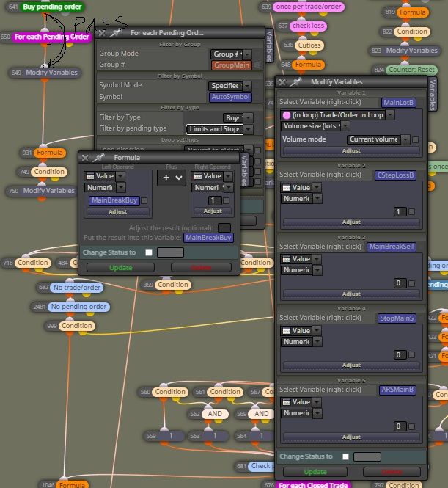Click Change Status color box in Formula dialog
448x488 pixels.
[170, 252]
